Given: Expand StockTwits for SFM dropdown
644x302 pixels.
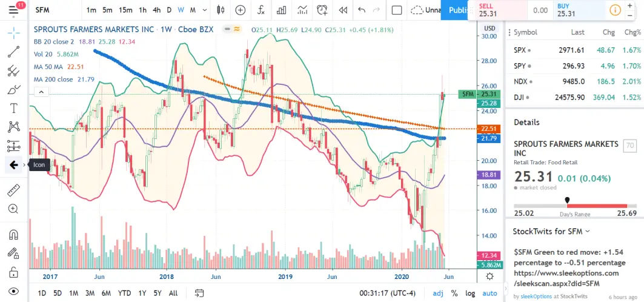Looking at the screenshot, I should (587, 231).
